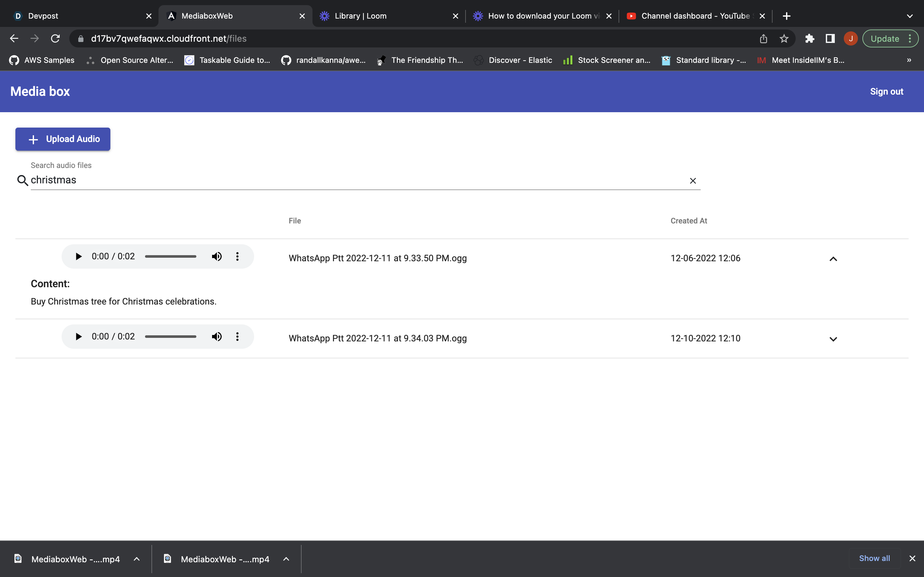924x577 pixels.
Task: Play the 9.33.50 PM audio clip
Action: click(x=79, y=256)
